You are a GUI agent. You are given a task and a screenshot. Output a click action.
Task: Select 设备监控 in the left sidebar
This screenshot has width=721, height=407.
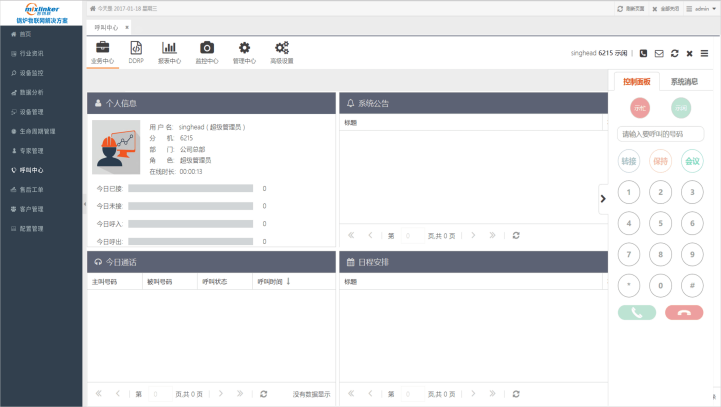[32, 74]
